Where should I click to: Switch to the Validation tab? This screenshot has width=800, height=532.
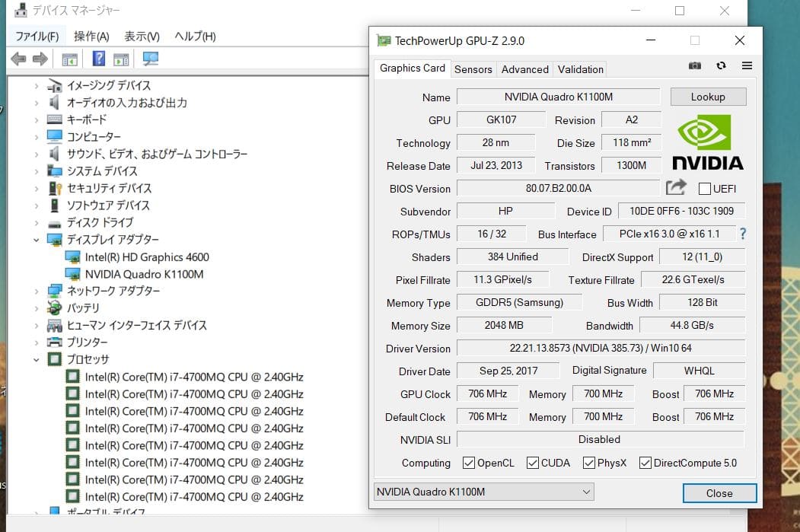pos(581,69)
